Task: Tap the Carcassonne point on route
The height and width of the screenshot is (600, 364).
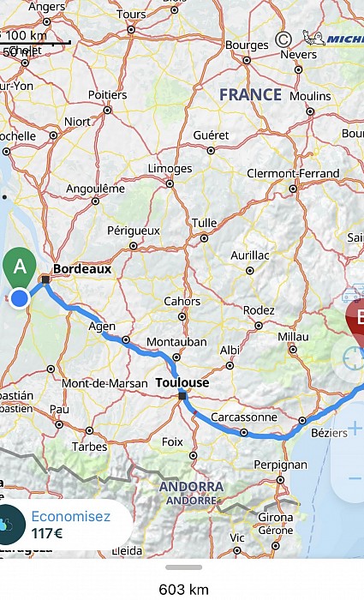Action: 244,433
